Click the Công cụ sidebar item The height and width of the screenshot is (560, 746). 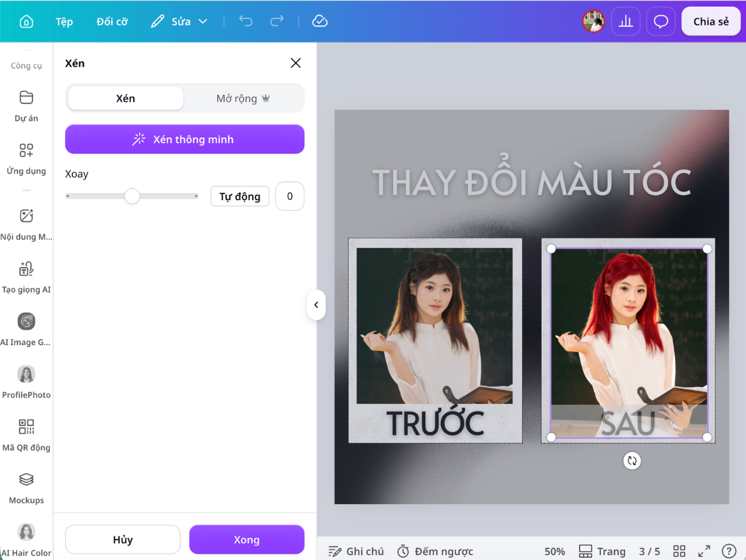26,65
